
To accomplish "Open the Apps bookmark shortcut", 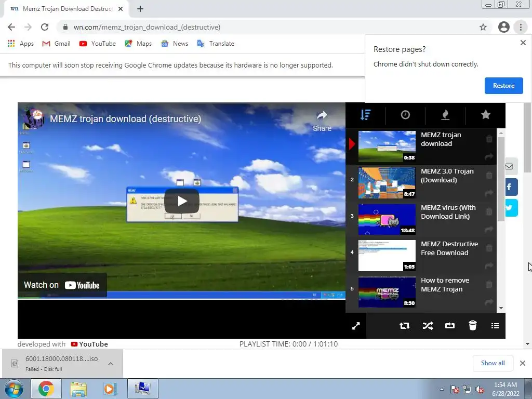I will point(21,44).
